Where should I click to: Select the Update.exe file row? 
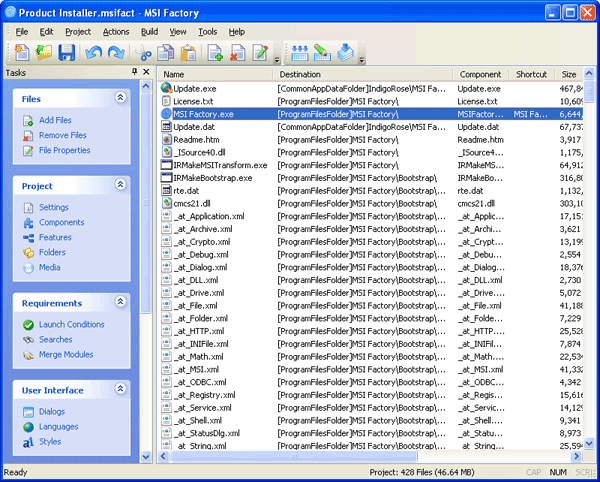point(371,89)
